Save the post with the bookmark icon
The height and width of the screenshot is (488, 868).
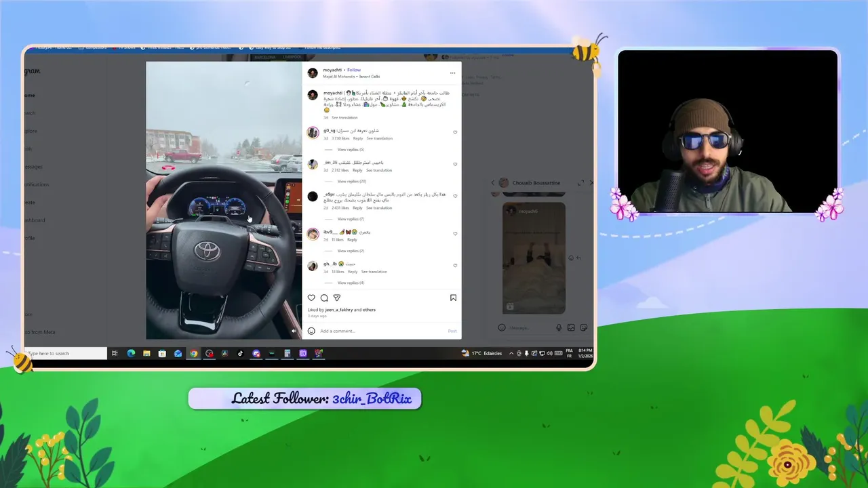(x=453, y=298)
